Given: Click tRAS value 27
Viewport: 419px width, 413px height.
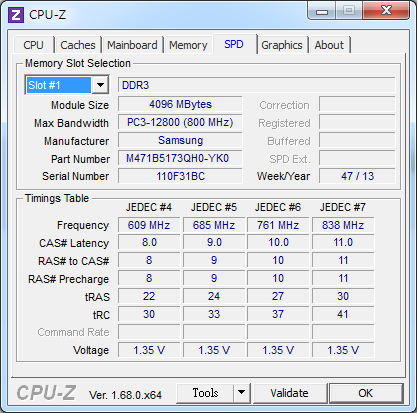Looking at the screenshot, I should click(x=278, y=296).
